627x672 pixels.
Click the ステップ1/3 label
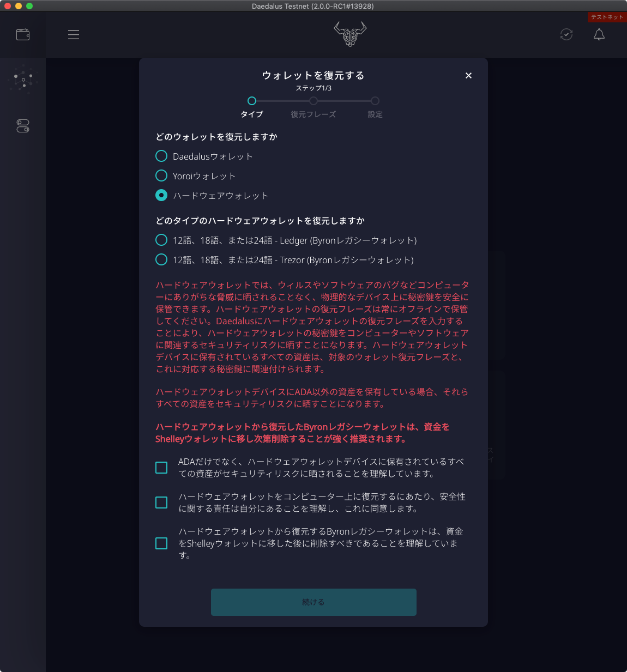click(314, 88)
